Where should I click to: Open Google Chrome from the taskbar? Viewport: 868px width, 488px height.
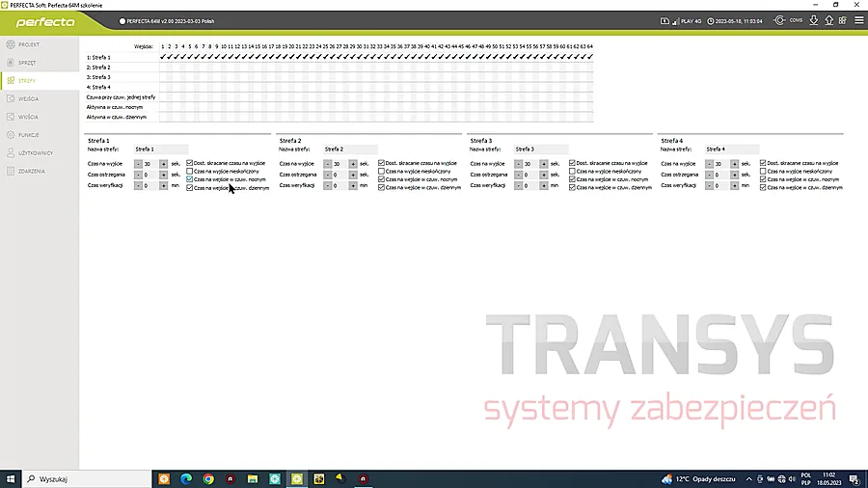click(208, 479)
